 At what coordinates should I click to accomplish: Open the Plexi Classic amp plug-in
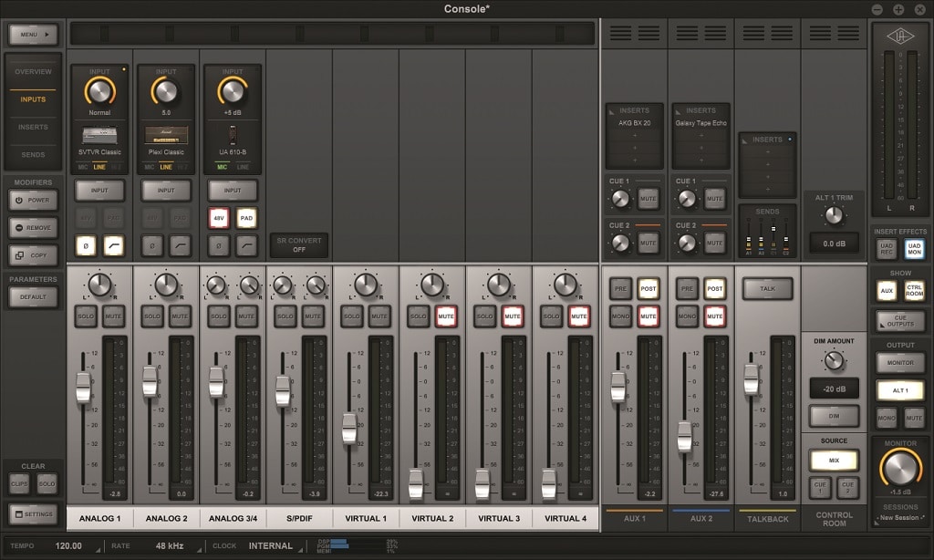click(x=166, y=135)
